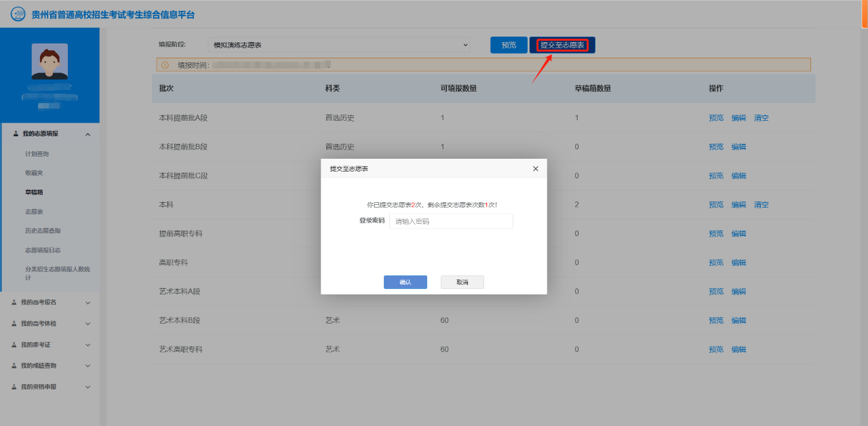Click 编辑 link for 艺术高职专科 row
This screenshot has height=426, width=868.
tap(738, 349)
